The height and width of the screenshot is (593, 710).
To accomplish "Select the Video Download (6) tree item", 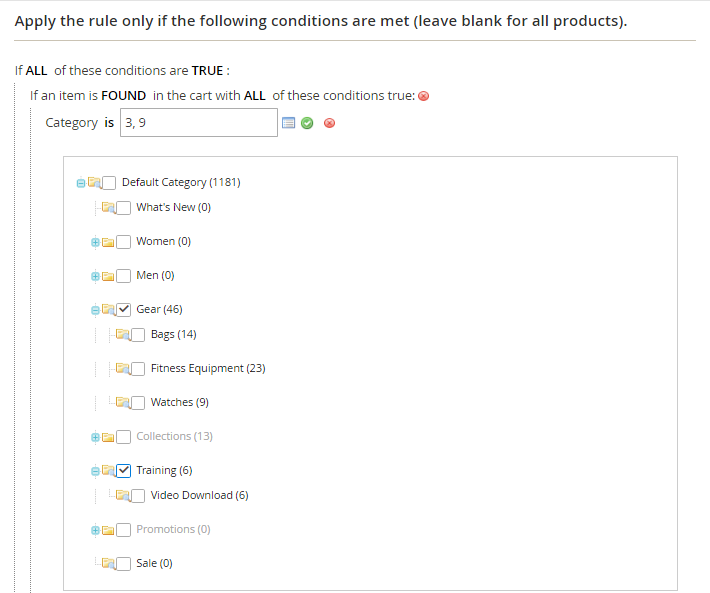I will point(199,495).
